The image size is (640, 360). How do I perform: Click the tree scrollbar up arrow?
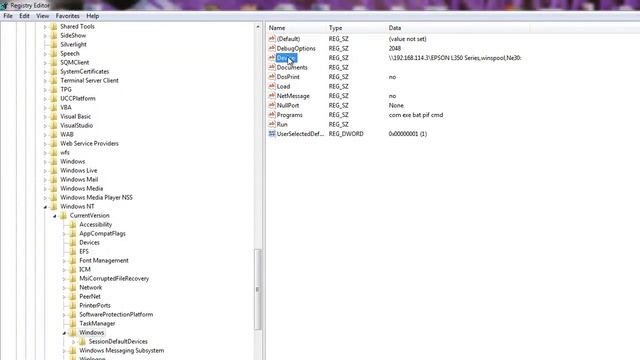coord(257,27)
